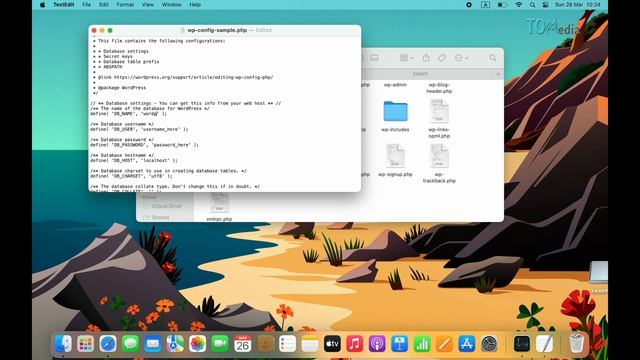This screenshot has width=640, height=360.
Task: Click the 'password_here' value in DB_PASSWORD line
Action: point(172,145)
